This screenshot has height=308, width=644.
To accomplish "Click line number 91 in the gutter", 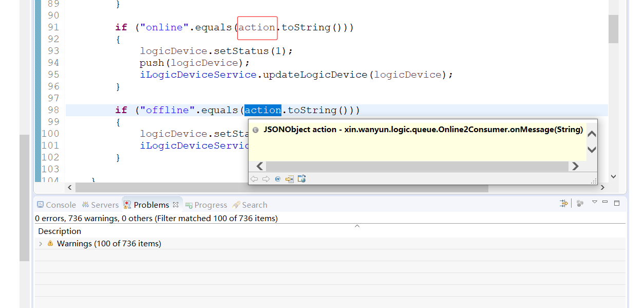I will [53, 27].
